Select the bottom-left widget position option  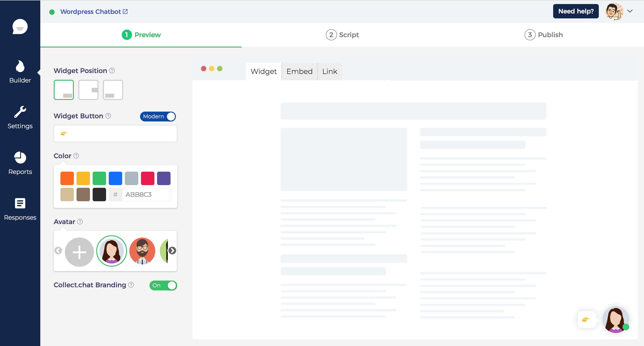tap(113, 90)
